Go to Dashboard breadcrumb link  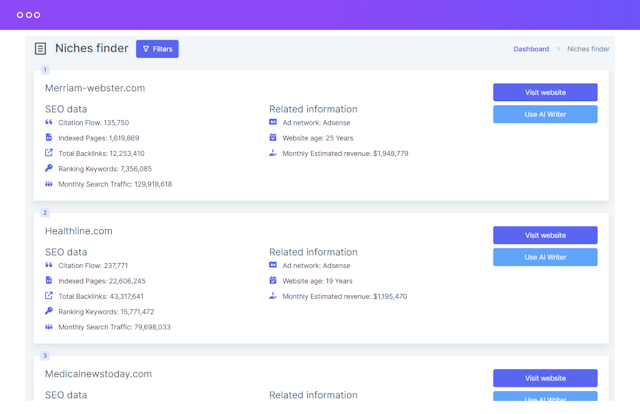531,49
